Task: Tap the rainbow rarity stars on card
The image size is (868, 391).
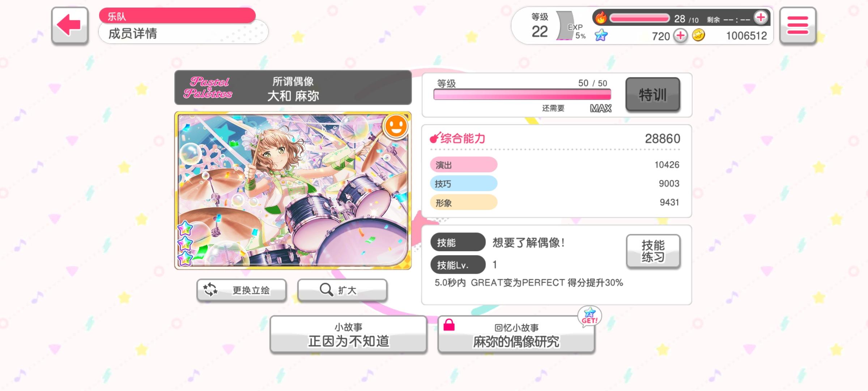Action: (185, 243)
